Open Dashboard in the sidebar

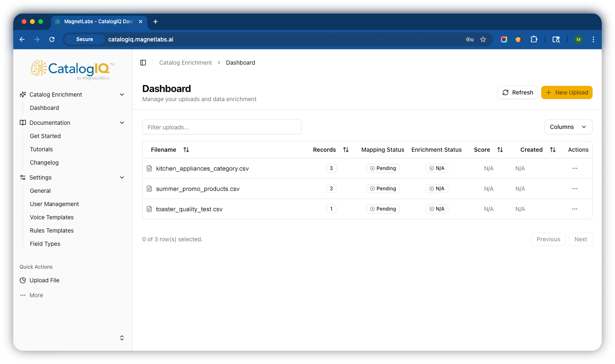tap(44, 108)
